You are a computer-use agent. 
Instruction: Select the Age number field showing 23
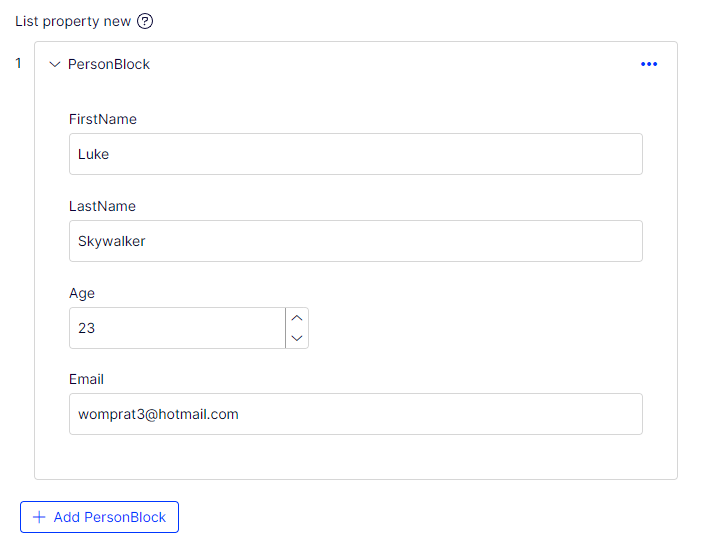click(177, 328)
